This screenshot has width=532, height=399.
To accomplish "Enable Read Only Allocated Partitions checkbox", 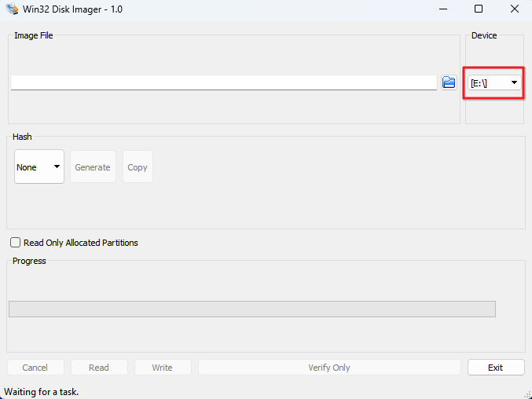I will pyautogui.click(x=15, y=243).
